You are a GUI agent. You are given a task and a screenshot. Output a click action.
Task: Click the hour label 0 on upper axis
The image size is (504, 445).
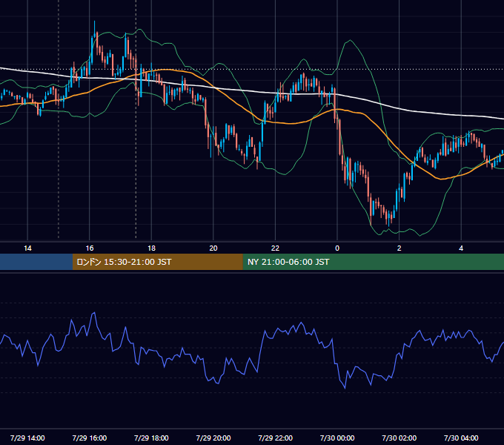(x=337, y=248)
